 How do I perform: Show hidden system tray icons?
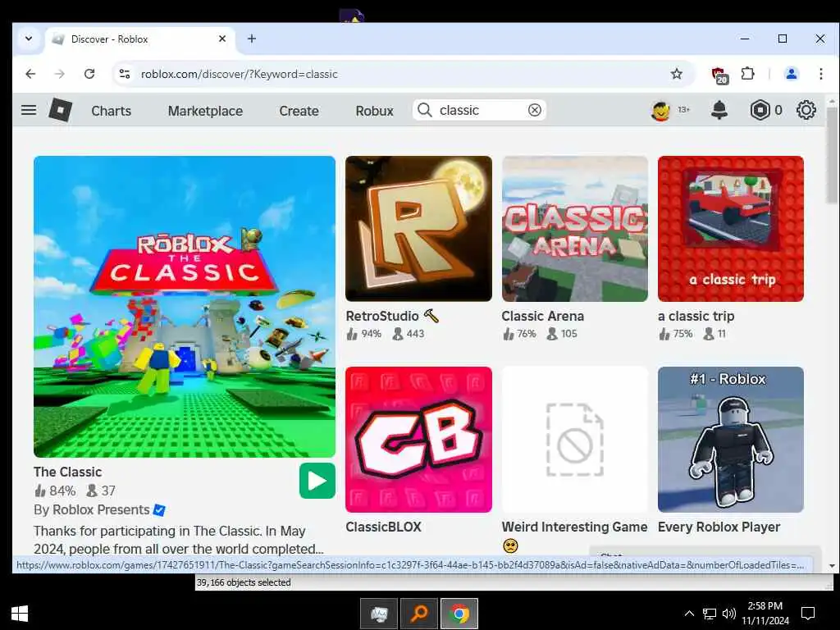(689, 614)
